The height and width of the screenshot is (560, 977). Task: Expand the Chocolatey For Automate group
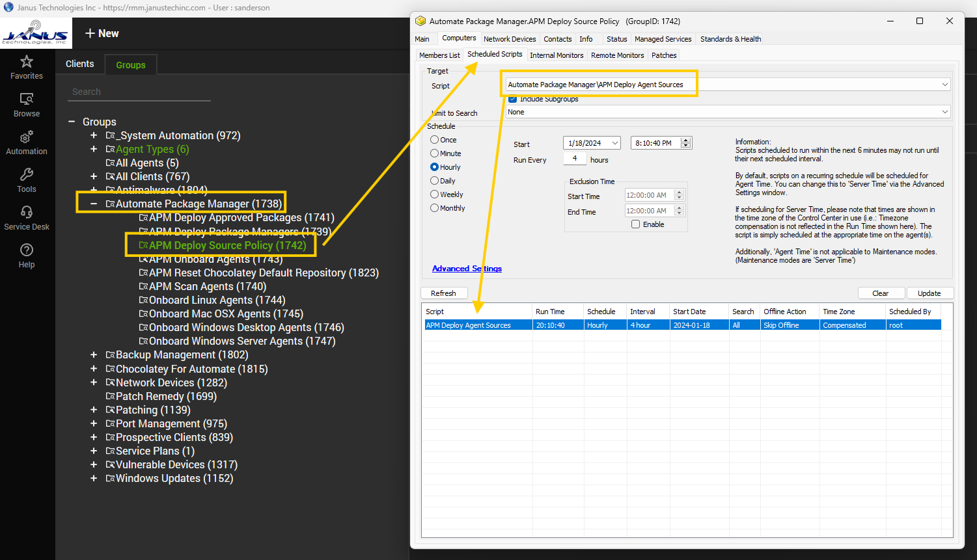pos(94,369)
